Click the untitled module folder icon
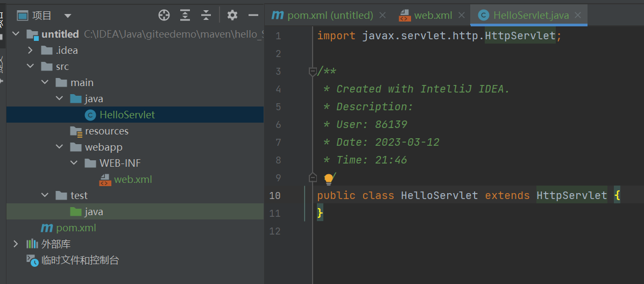This screenshot has height=284, width=644. [32, 34]
